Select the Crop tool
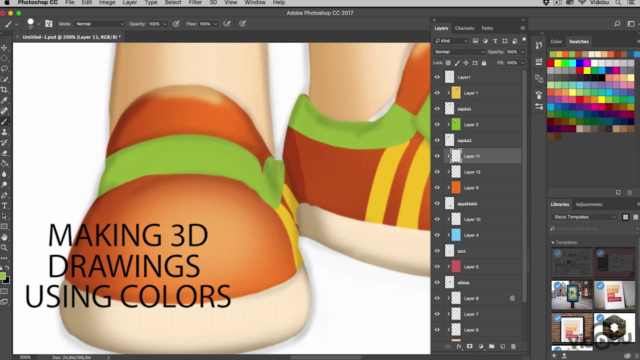Screen dimensions: 640x360 (4, 90)
